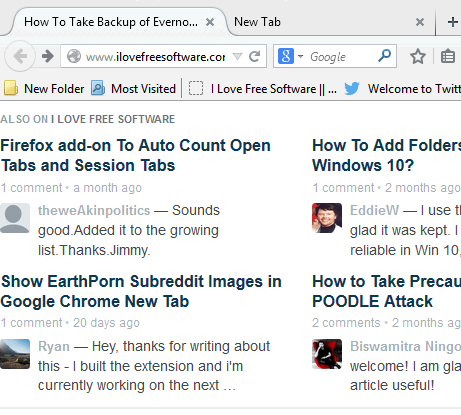The height and width of the screenshot is (415, 461).
Task: Open I Love Free Software bookmark
Action: point(263,89)
